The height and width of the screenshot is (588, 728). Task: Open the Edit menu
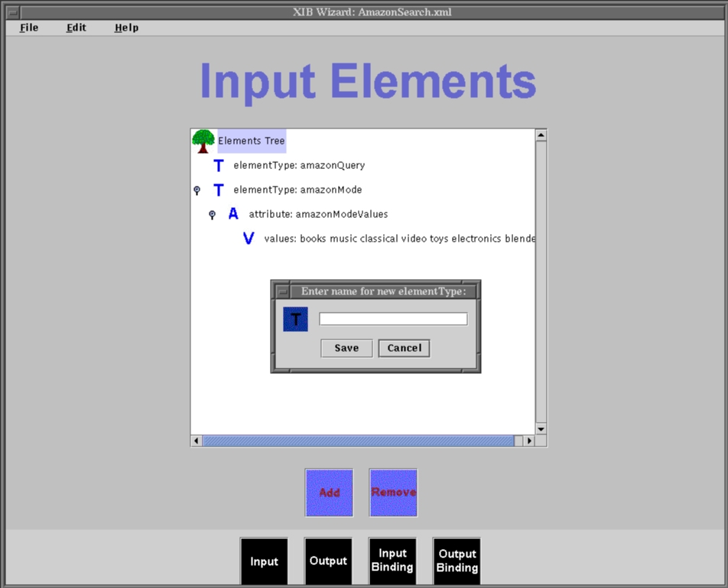[76, 28]
